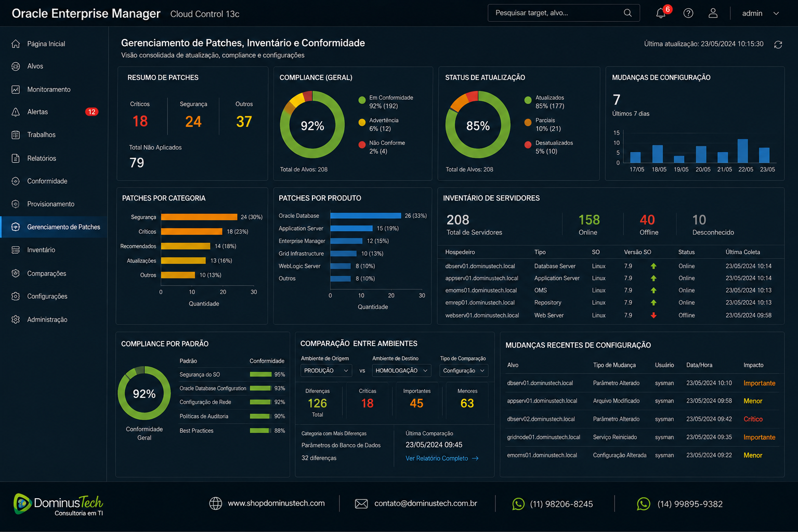Select Conformidade in the sidebar
The height and width of the screenshot is (532, 798).
pos(54,181)
